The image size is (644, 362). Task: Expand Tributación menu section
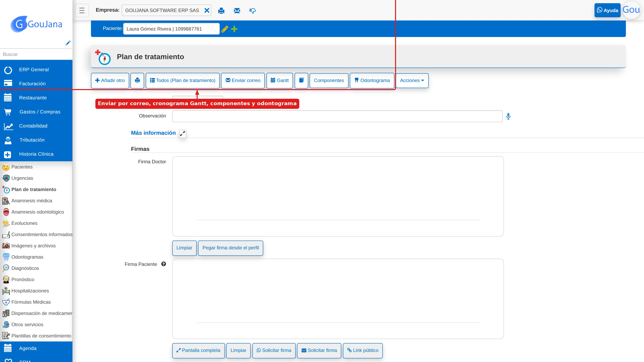pos(36,140)
